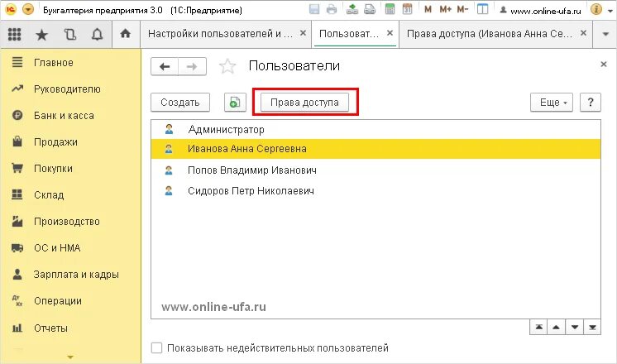This screenshot has width=617, height=364.
Task: Click the follow link icon next to printer
Action: [370, 9]
